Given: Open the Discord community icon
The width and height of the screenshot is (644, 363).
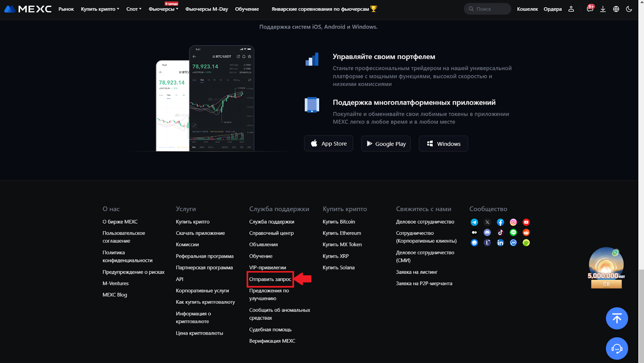Looking at the screenshot, I should coord(487,233).
